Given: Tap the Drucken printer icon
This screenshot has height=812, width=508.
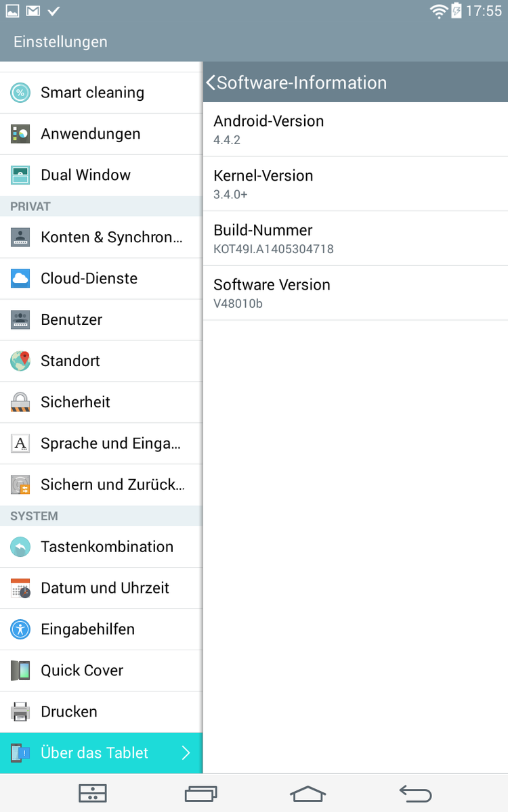Looking at the screenshot, I should pyautogui.click(x=20, y=712).
